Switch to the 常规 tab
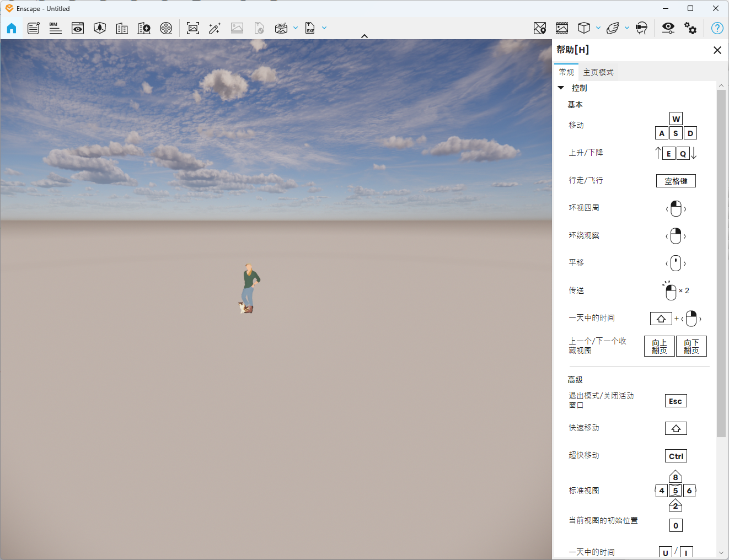Viewport: 729px width, 560px height. [x=566, y=72]
